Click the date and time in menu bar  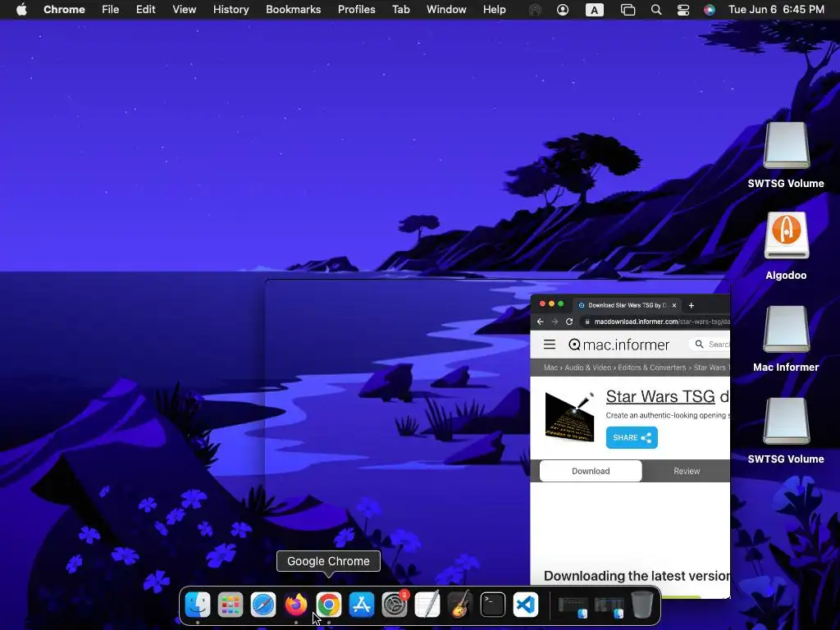coord(776,9)
